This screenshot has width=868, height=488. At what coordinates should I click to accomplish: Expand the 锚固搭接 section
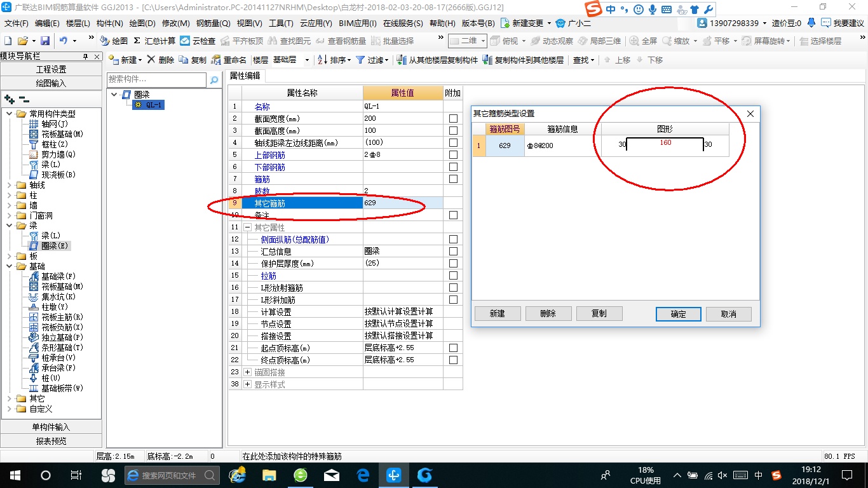248,372
